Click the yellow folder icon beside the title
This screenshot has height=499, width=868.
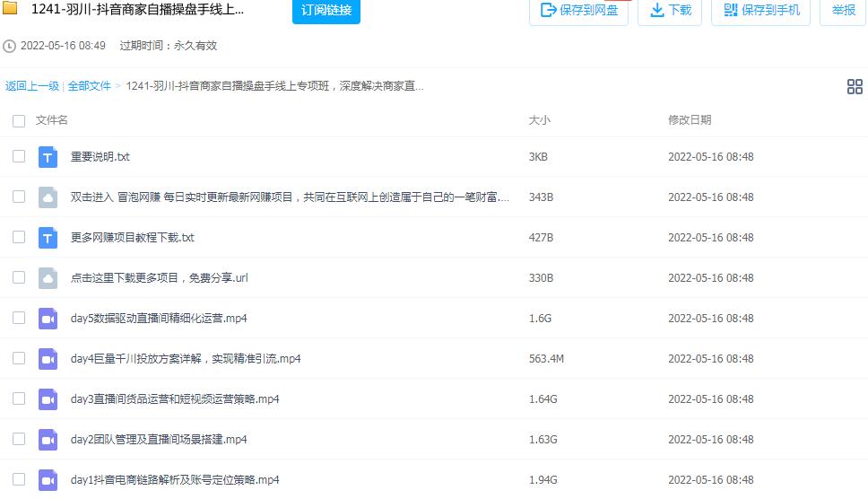tap(10, 7)
